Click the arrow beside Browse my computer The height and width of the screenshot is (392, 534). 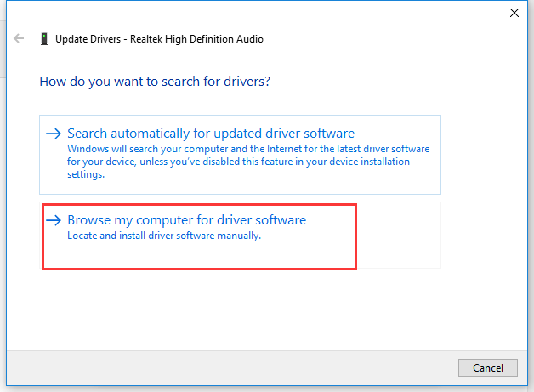click(54, 220)
